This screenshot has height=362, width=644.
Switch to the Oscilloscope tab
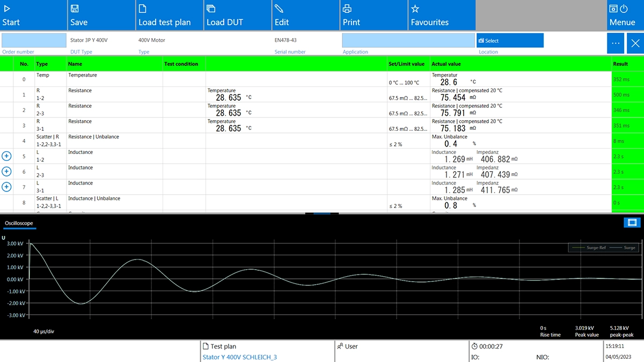tap(19, 223)
